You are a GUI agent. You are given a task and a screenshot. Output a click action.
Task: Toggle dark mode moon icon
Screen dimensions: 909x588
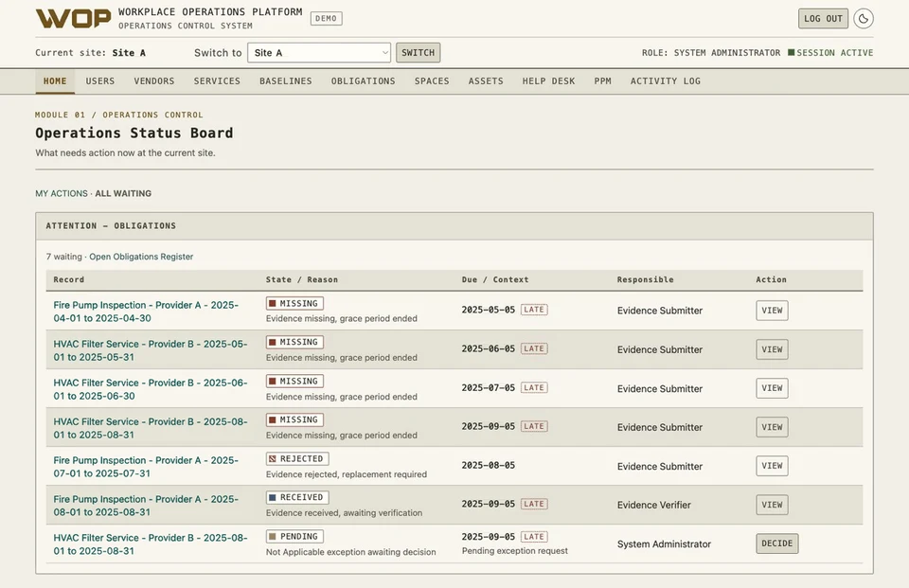864,19
